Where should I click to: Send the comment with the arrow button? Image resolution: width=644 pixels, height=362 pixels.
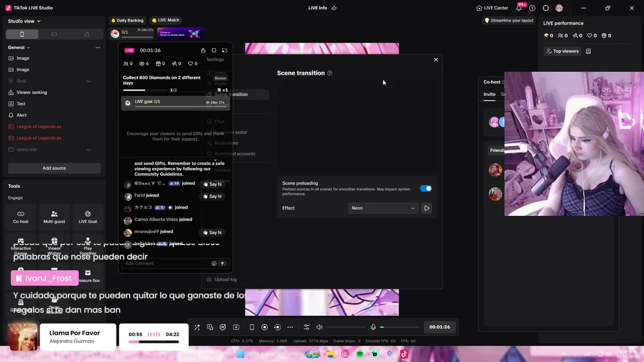coord(222,263)
